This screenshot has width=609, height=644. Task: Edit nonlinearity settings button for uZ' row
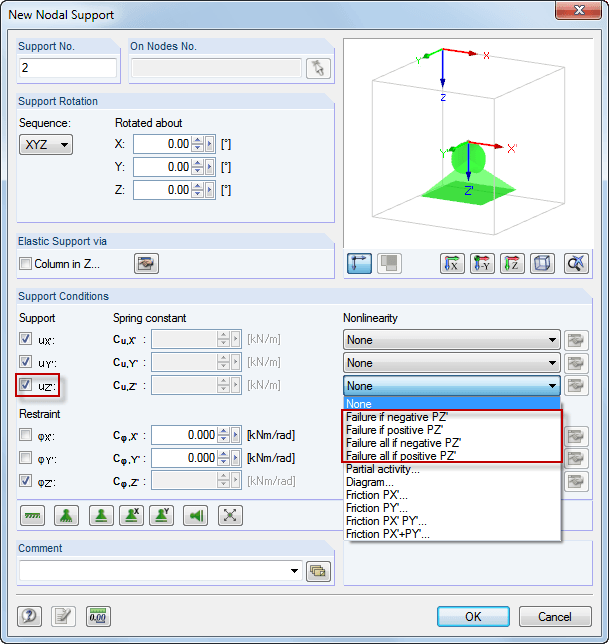[x=576, y=386]
